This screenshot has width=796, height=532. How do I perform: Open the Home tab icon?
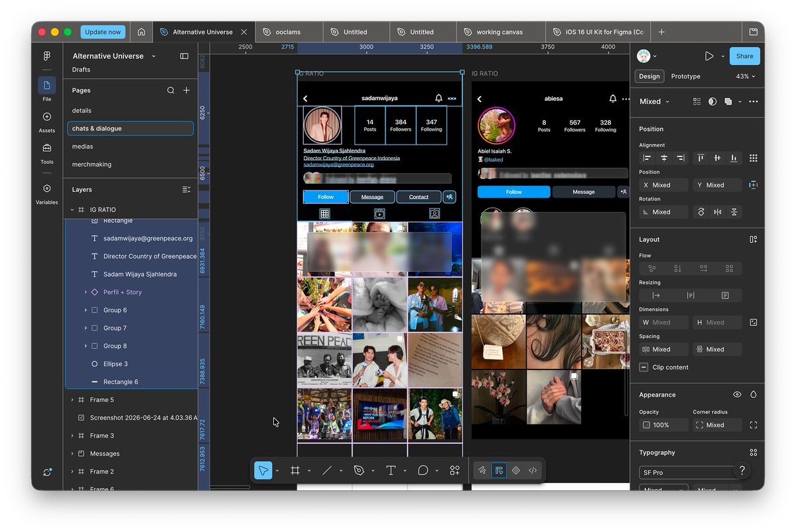(141, 32)
